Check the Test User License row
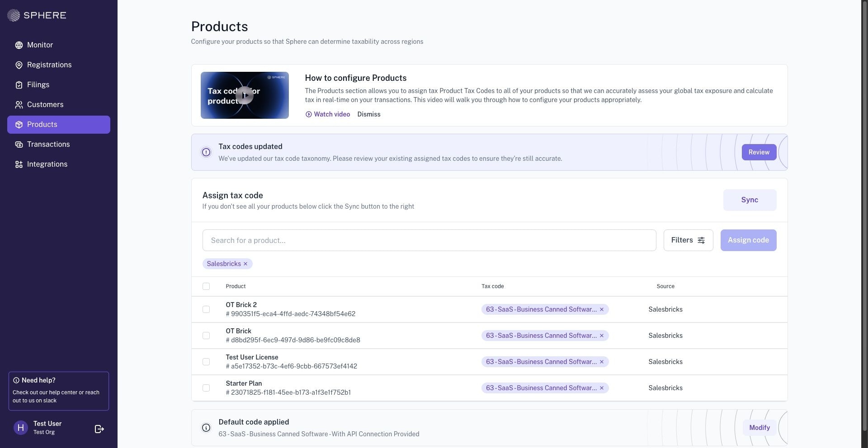The width and height of the screenshot is (868, 448). [x=206, y=362]
